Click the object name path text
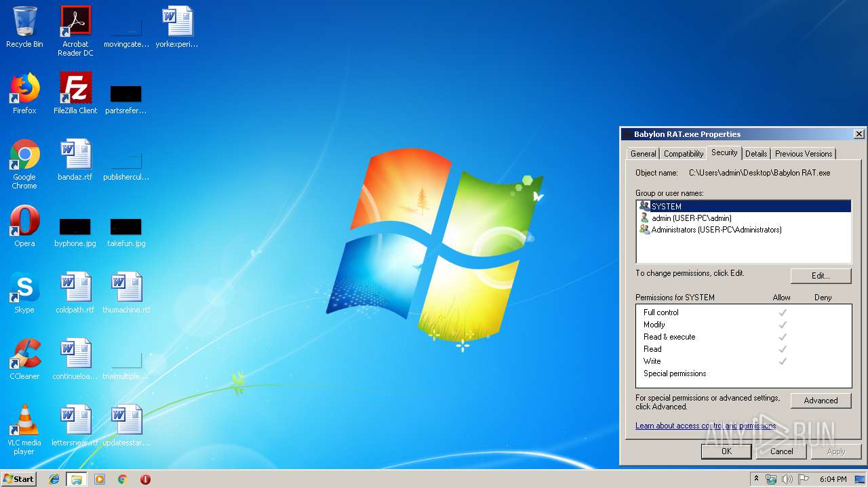The height and width of the screenshot is (488, 868). [x=759, y=173]
